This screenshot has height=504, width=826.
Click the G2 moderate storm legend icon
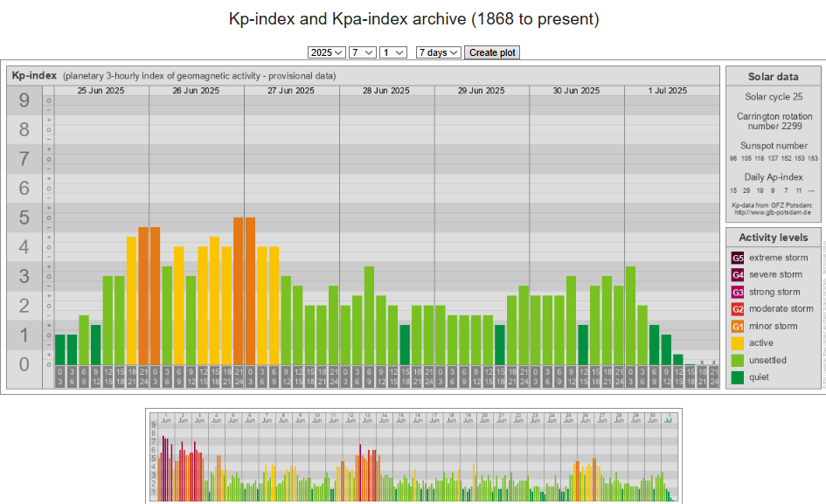[738, 308]
